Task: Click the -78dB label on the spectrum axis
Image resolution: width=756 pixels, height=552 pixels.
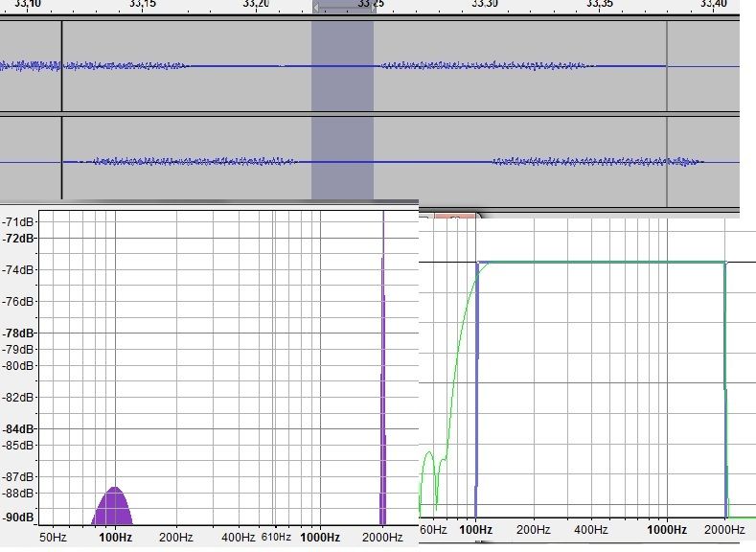Action: (x=18, y=333)
